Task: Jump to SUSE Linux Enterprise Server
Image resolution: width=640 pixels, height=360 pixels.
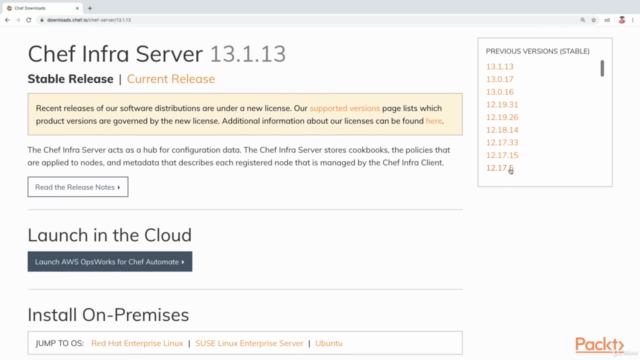Action: pyautogui.click(x=249, y=343)
